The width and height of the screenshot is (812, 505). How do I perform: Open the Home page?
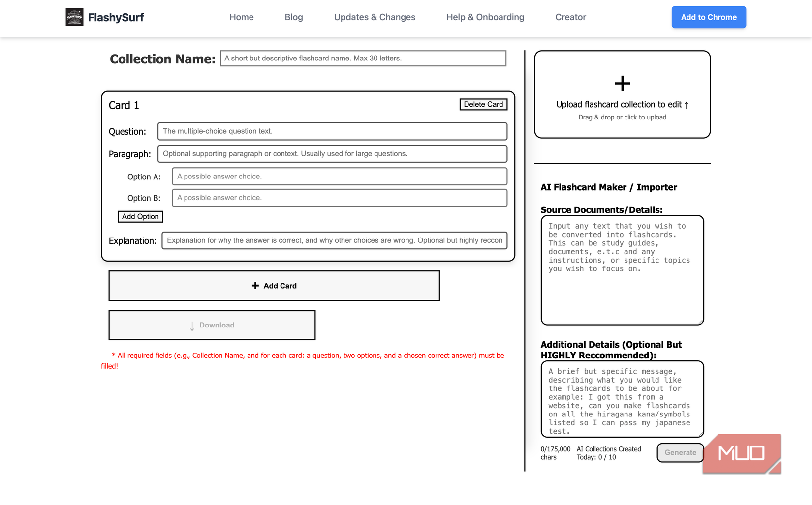pos(241,17)
